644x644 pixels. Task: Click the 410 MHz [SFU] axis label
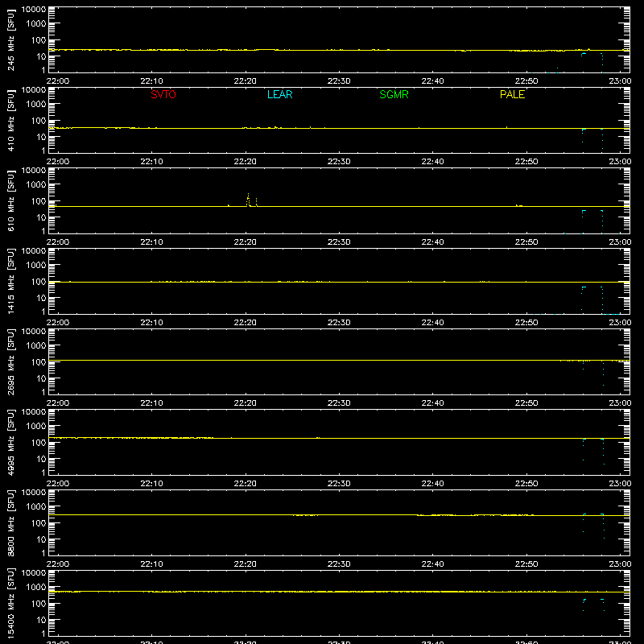pos(10,121)
